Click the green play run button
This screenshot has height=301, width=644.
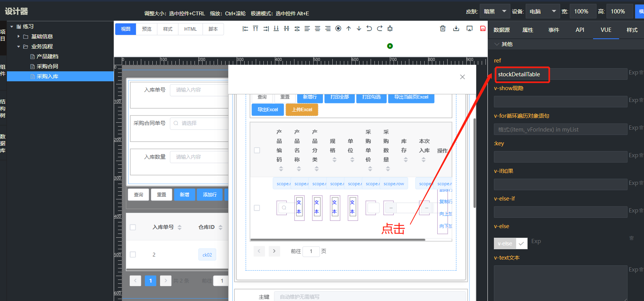pos(390,46)
